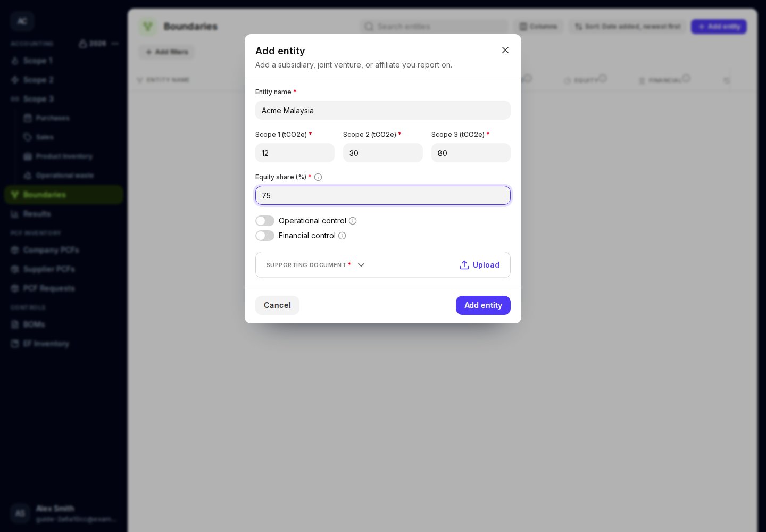Click the Financial control info icon
This screenshot has height=532, width=766.
point(342,236)
